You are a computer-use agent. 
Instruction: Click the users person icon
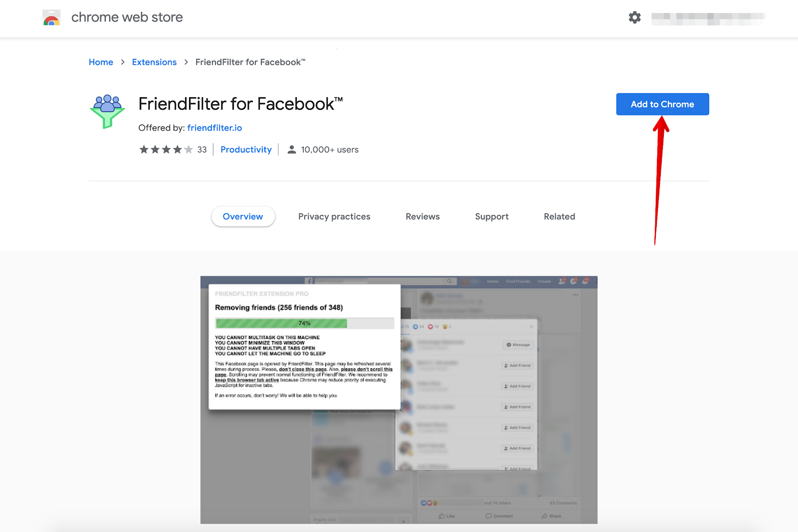pos(292,150)
